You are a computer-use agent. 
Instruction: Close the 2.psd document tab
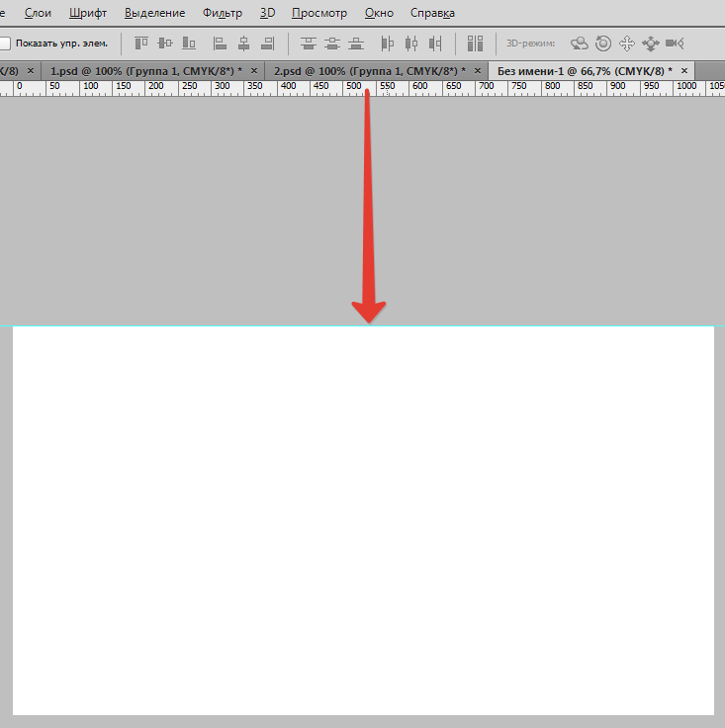point(478,70)
